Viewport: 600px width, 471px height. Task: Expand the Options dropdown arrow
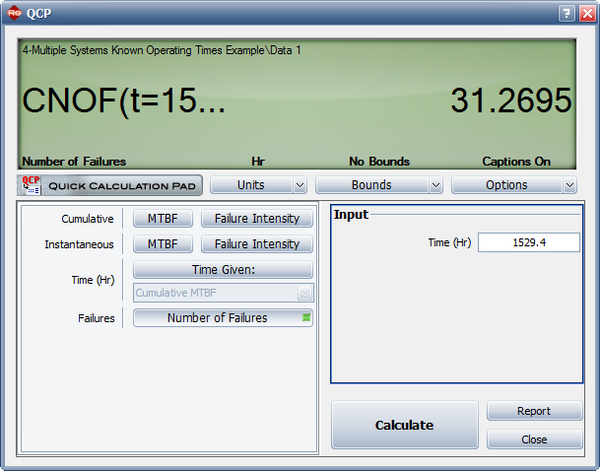[569, 185]
